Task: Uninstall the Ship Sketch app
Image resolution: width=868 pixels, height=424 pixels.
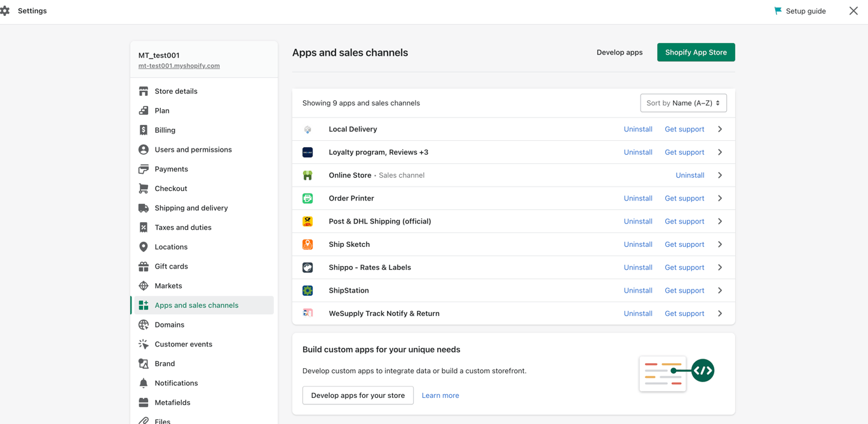Action: click(638, 244)
